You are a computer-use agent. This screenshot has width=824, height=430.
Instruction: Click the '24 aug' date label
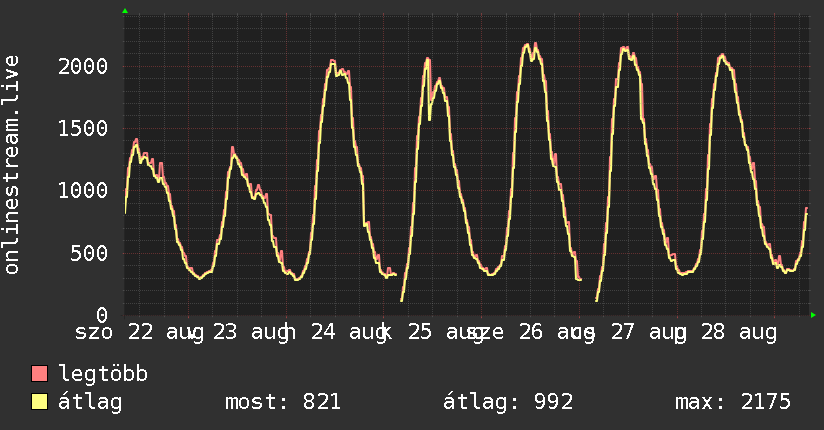point(351,332)
